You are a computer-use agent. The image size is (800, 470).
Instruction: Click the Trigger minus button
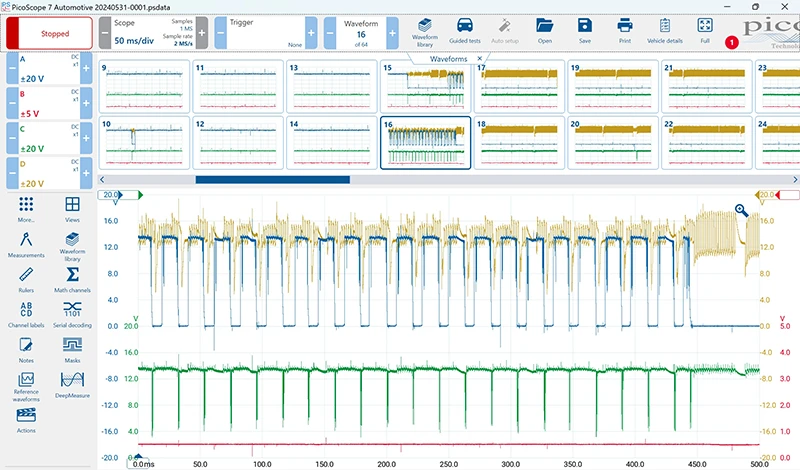pyautogui.click(x=220, y=33)
